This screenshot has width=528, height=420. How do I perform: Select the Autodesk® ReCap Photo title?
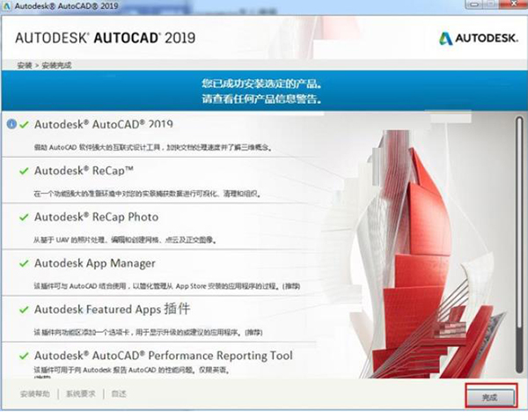[x=96, y=217]
